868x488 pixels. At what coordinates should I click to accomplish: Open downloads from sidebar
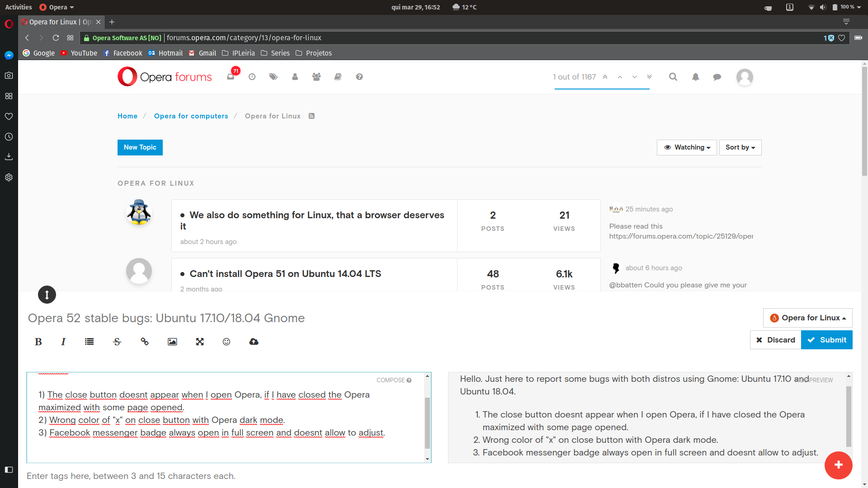[x=9, y=157]
